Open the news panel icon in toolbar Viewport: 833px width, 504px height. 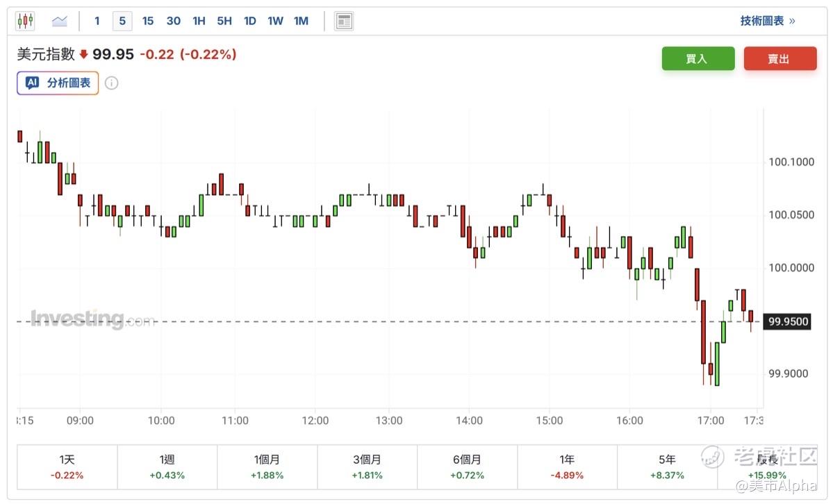343,21
